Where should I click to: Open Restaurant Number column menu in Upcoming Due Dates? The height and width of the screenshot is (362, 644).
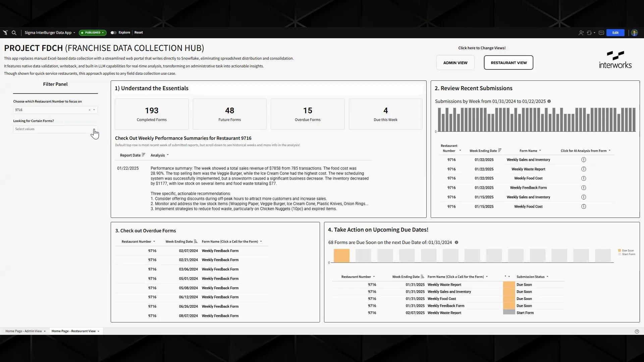[374, 277]
